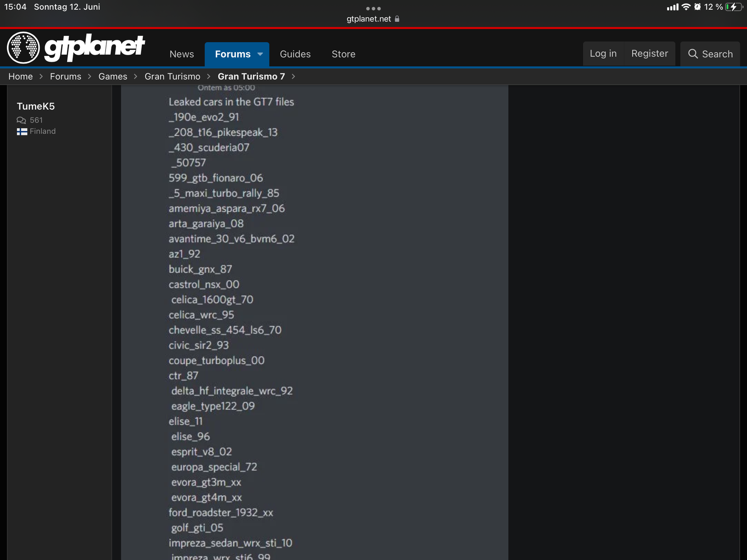The image size is (747, 560).
Task: Open the News section
Action: tap(182, 54)
